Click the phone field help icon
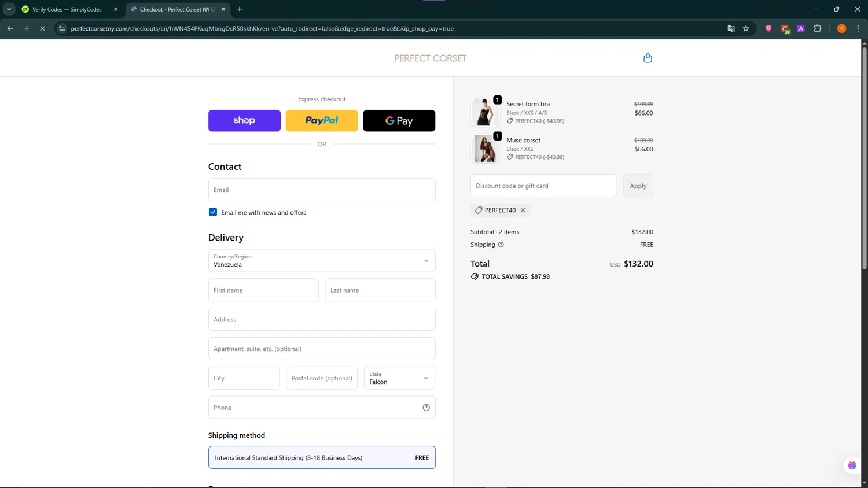This screenshot has height=488, width=868. (x=426, y=408)
